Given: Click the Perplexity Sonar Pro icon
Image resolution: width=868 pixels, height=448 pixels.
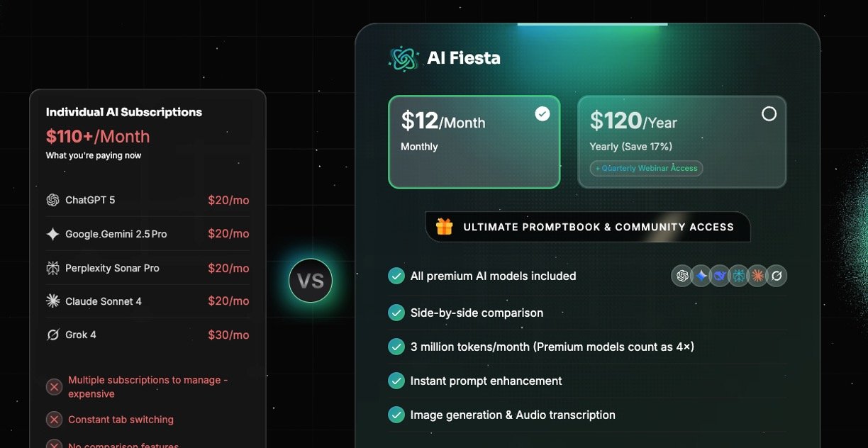Looking at the screenshot, I should point(52,268).
